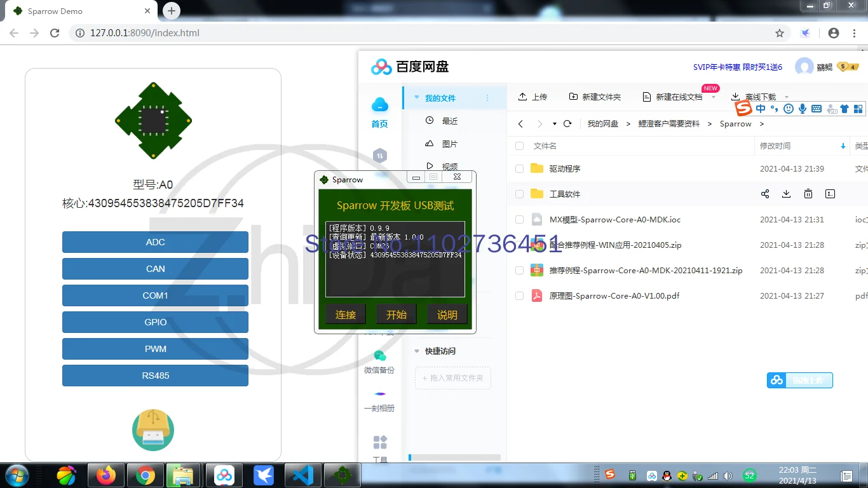Open the Tools (工具) section in Netdisk

click(380, 449)
